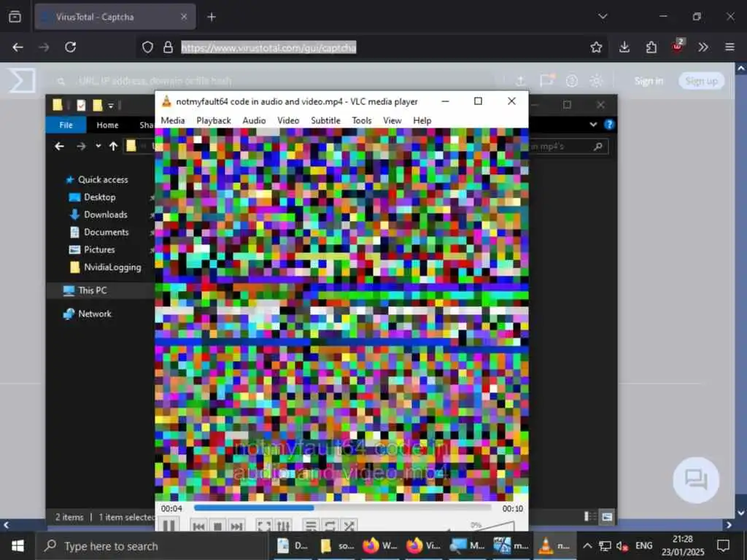Open the File tab in File Explorer
Viewport: 747px width, 560px height.
pos(66,125)
